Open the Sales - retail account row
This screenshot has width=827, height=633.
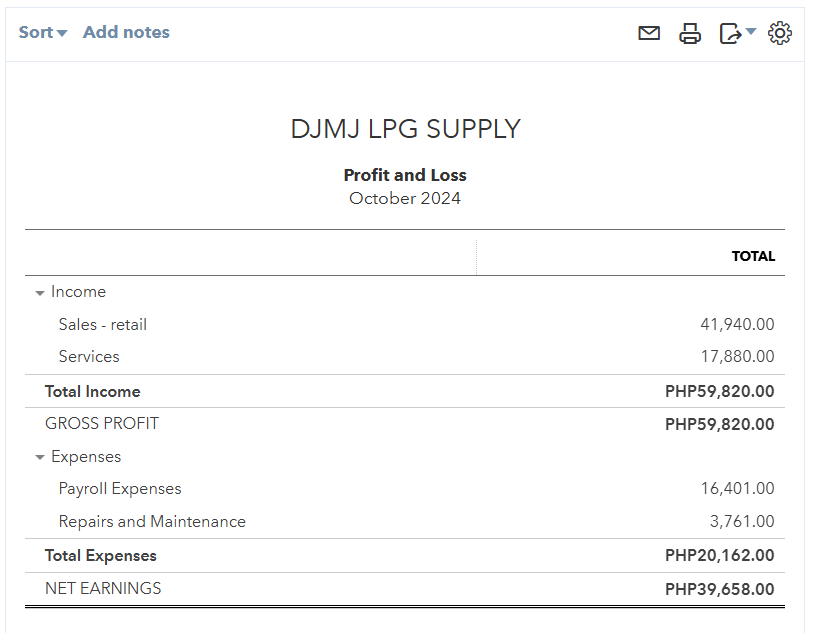[x=103, y=324]
